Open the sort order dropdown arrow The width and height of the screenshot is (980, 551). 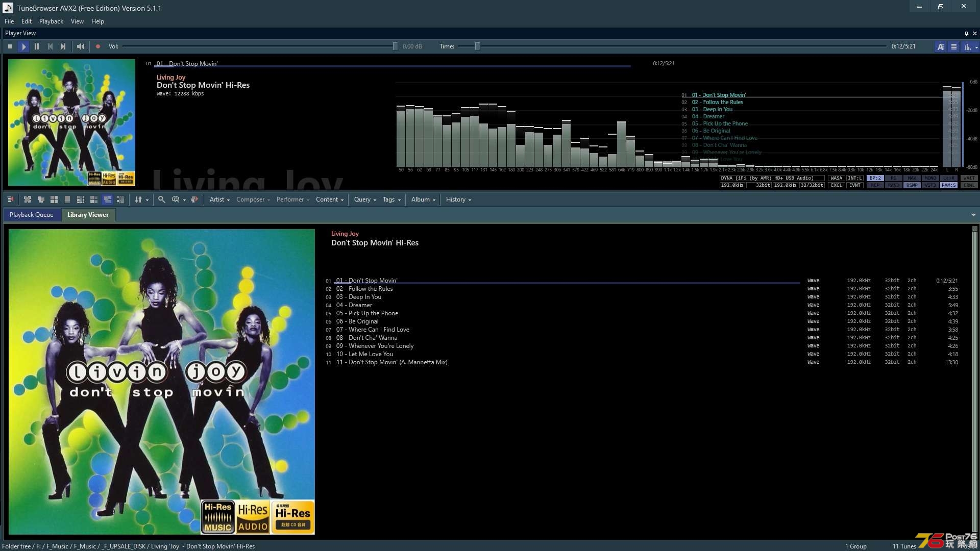pyautogui.click(x=148, y=200)
